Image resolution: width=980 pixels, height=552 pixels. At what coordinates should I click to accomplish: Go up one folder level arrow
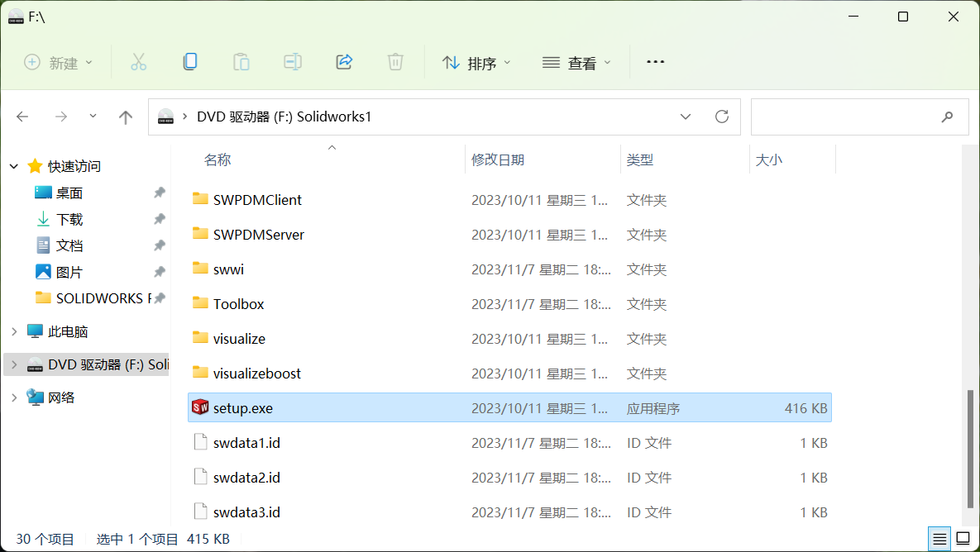point(126,117)
